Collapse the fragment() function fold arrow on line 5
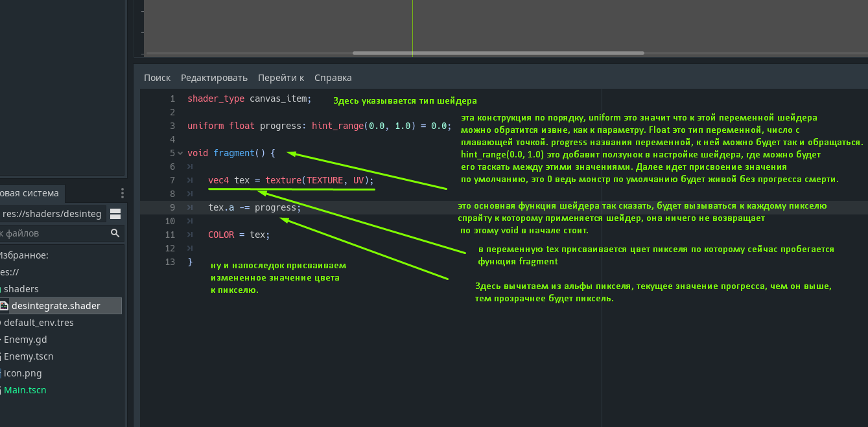 point(180,154)
